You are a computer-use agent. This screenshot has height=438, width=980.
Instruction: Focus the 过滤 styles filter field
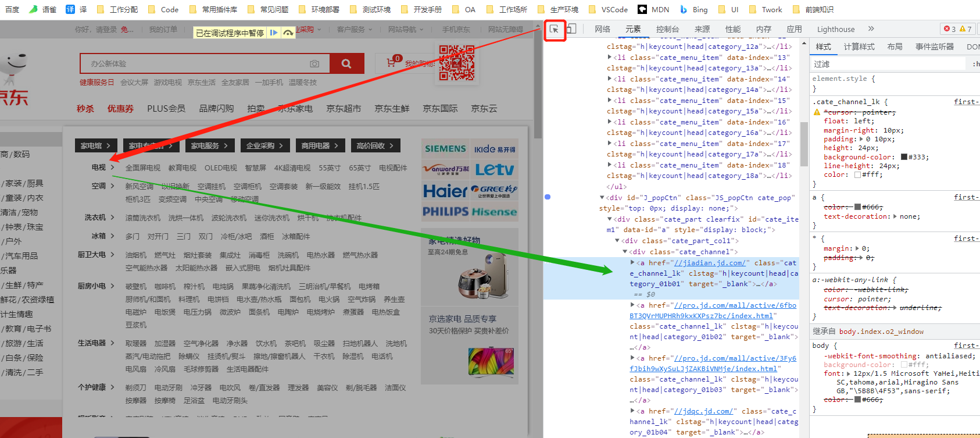click(889, 64)
